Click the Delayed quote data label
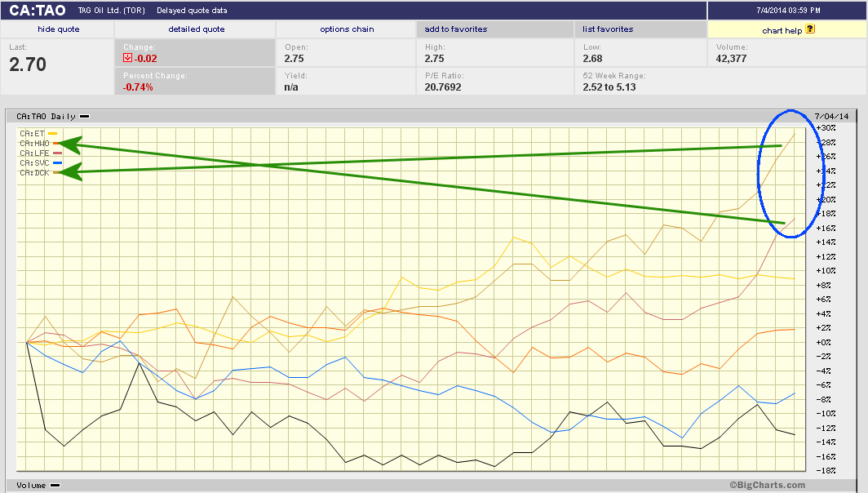Image resolution: width=868 pixels, height=493 pixels. [x=192, y=11]
